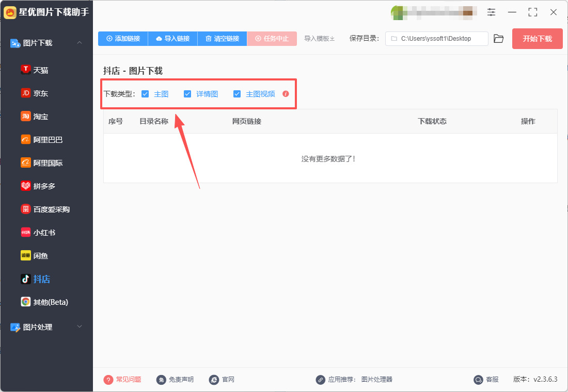
Task: Open the 阿里巴巴 download page
Action: coord(42,140)
